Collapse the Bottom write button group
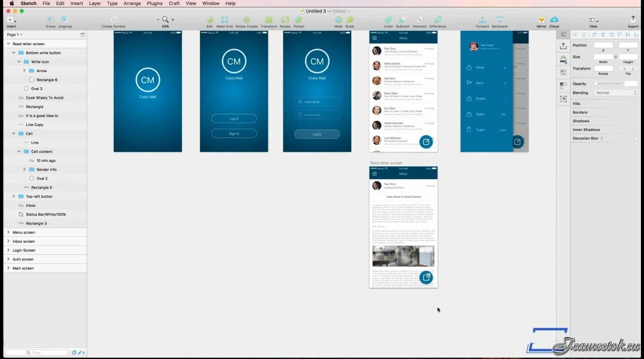Screen dimensions: 644x359 [x=14, y=53]
